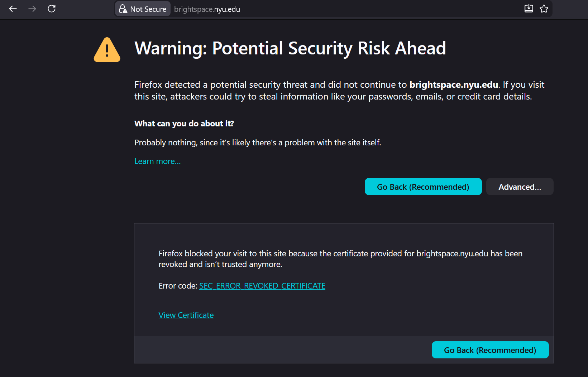Bookmark this page with the star icon
588x377 pixels.
point(544,9)
